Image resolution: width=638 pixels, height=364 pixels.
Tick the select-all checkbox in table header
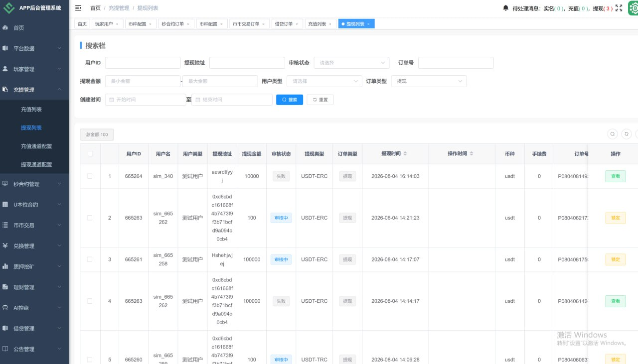click(90, 154)
